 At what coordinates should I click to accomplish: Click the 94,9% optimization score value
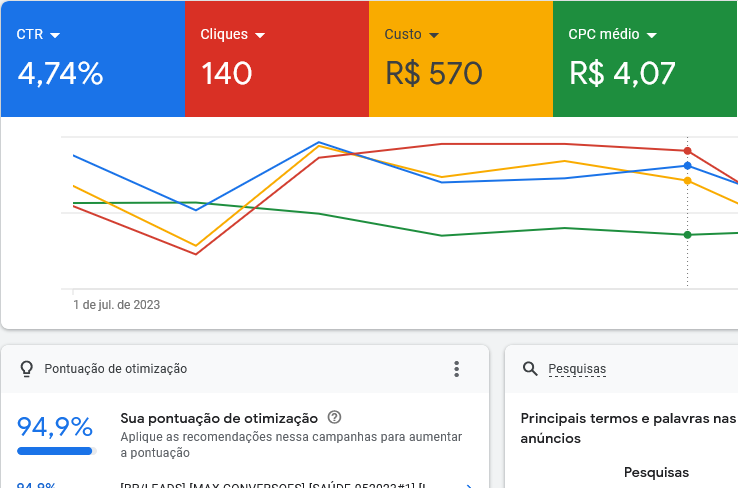coord(55,428)
